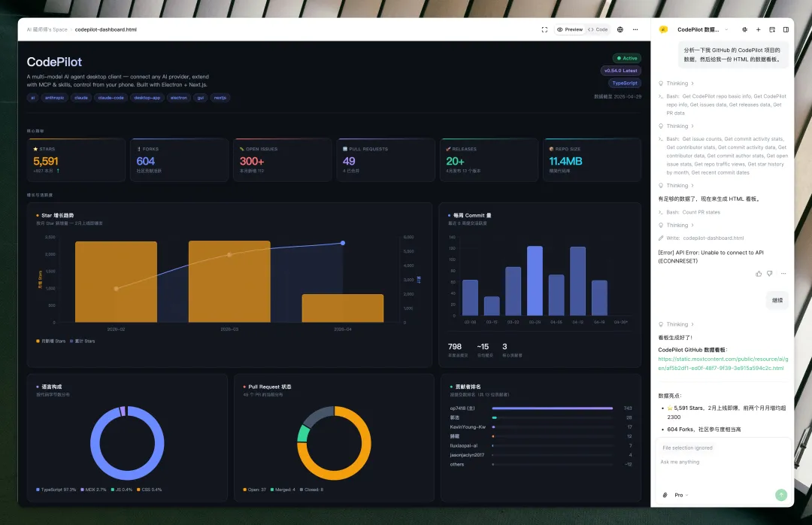The image size is (812, 525).
Task: Switch to the Preview tab
Action: coord(570,29)
